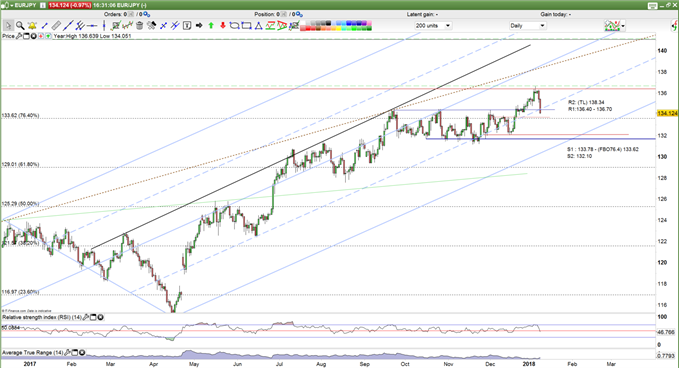The width and height of the screenshot is (679, 368).
Task: Select the black right arrow tool
Action: pos(199,25)
